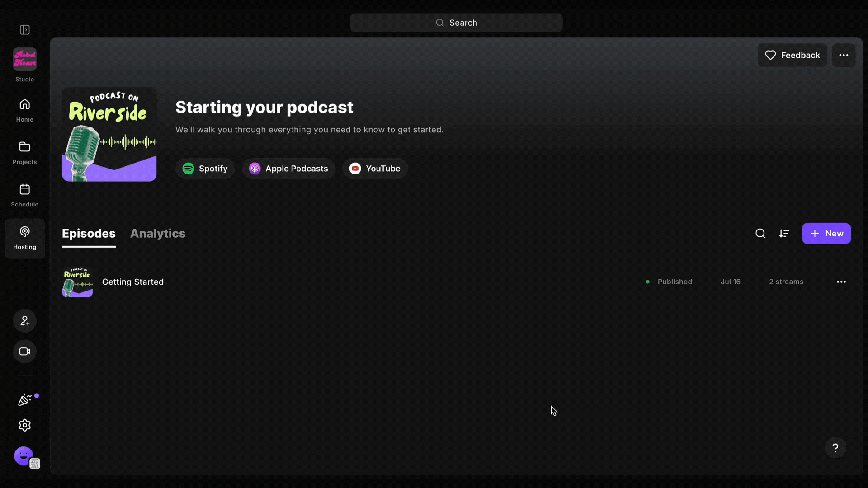The height and width of the screenshot is (488, 868).
Task: Go to Home in sidebar
Action: click(x=25, y=110)
